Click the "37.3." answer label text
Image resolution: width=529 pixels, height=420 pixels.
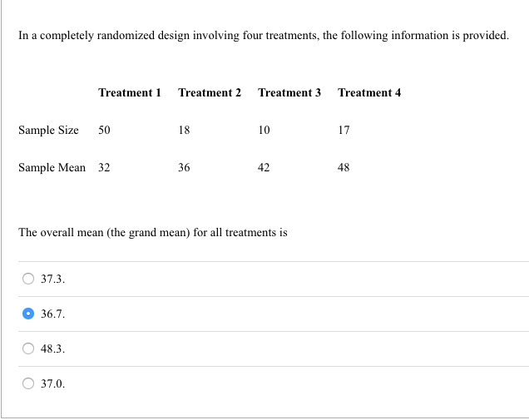point(52,279)
